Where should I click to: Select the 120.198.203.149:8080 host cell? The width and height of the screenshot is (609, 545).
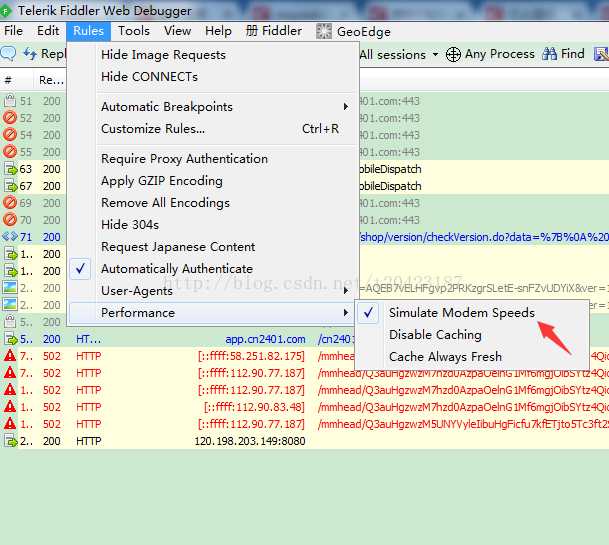click(x=250, y=441)
